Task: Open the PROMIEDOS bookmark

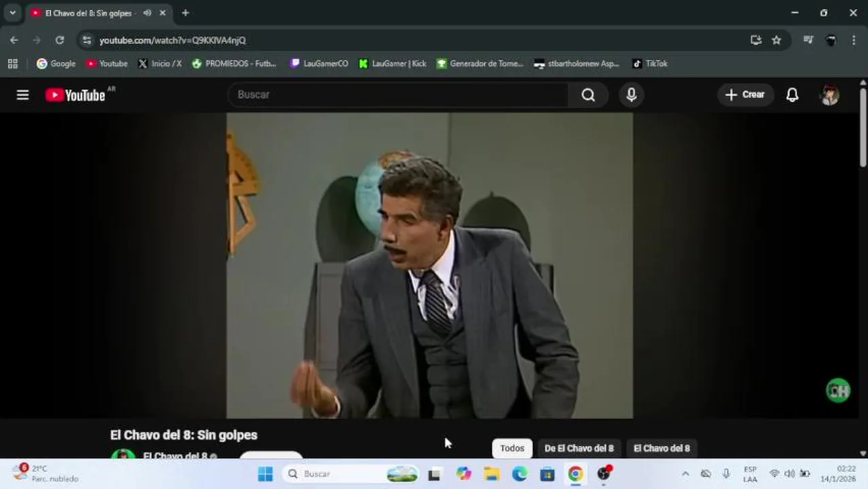Action: [x=234, y=63]
